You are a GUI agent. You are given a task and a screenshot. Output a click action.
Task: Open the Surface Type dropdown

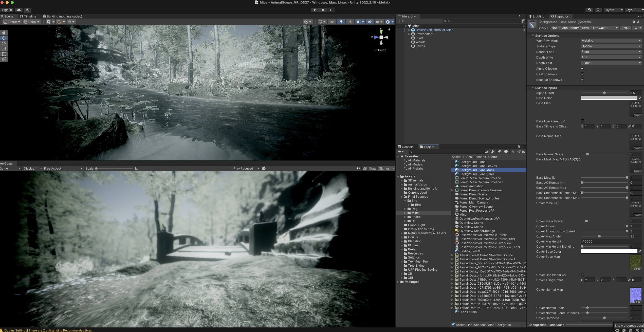[611, 46]
